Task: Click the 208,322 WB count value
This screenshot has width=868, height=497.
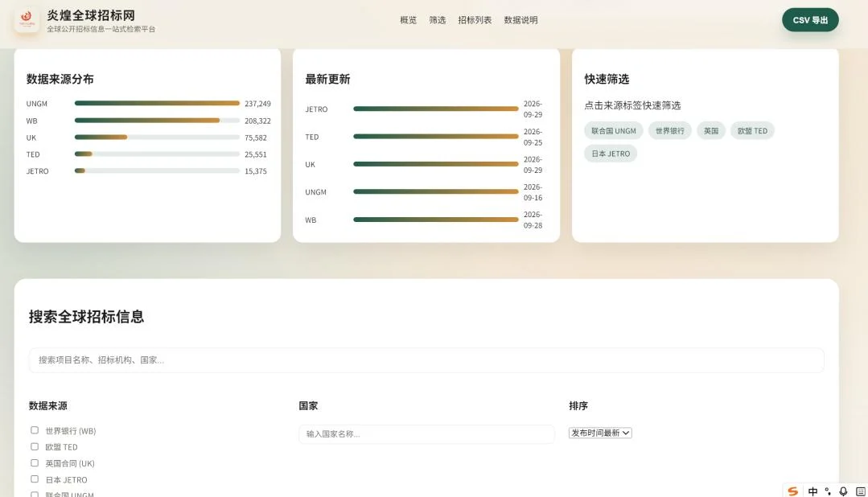Action: point(257,121)
